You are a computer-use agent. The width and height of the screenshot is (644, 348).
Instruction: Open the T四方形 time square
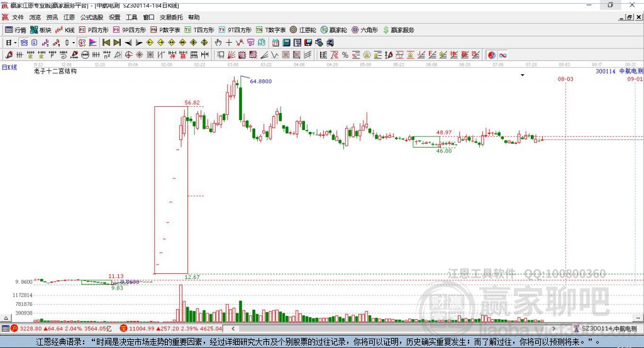coord(199,30)
